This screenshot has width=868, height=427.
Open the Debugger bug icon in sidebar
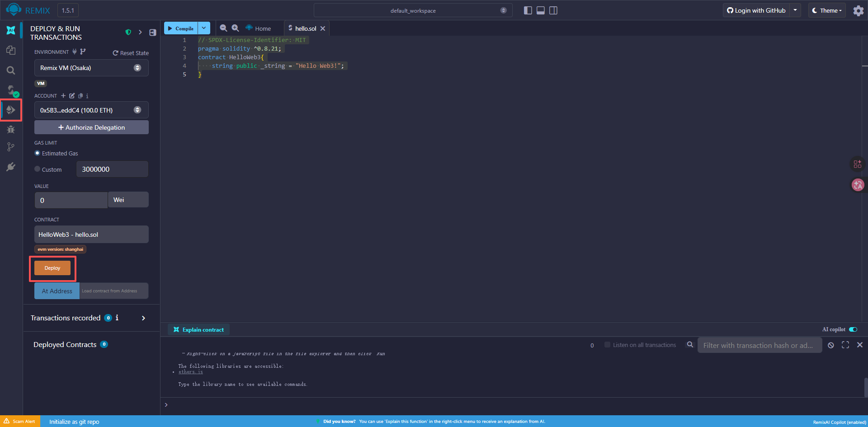pyautogui.click(x=11, y=130)
